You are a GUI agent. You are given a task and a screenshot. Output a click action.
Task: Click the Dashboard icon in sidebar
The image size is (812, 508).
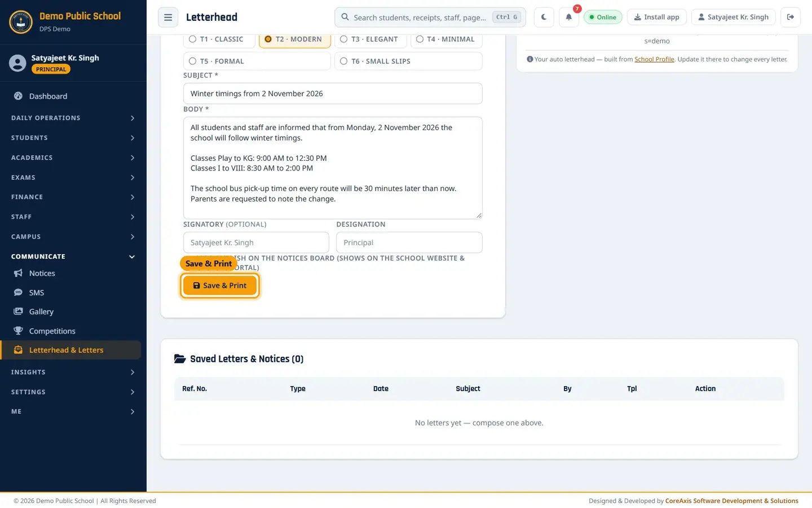coord(18,96)
